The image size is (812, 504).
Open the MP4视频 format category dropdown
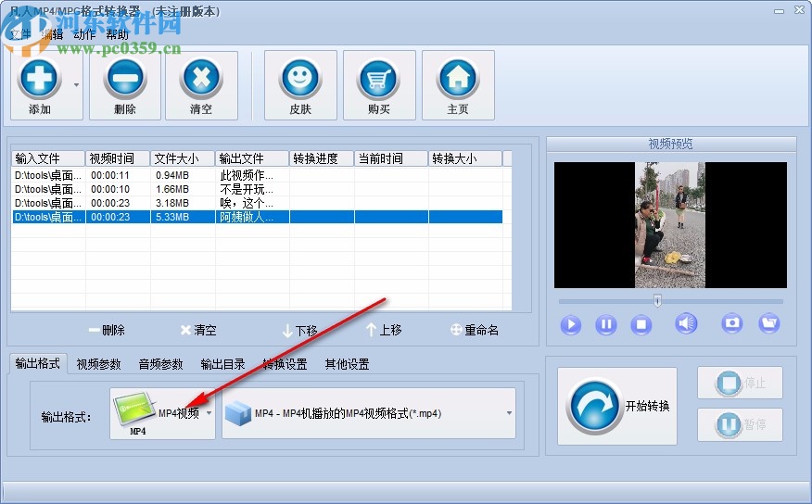point(162,413)
